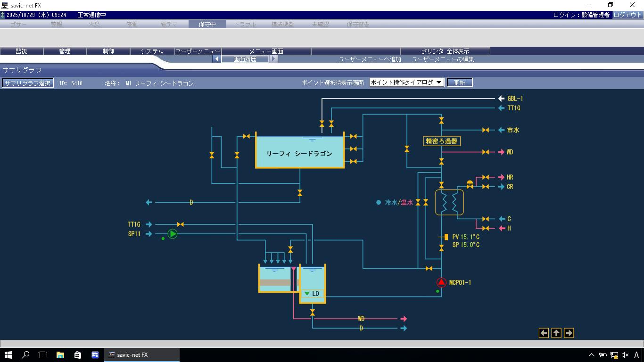
Task: Select the heat exchanger coil symbol
Action: point(449,203)
